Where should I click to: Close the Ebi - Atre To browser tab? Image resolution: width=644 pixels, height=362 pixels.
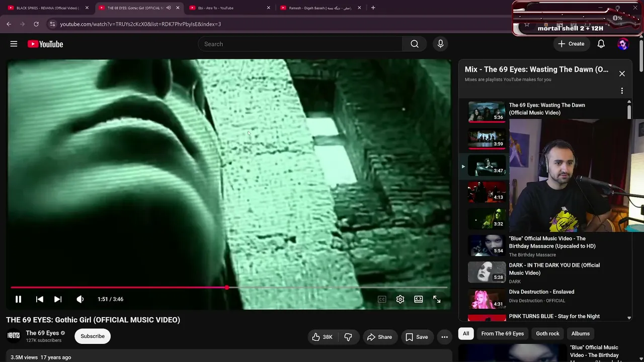(x=268, y=8)
